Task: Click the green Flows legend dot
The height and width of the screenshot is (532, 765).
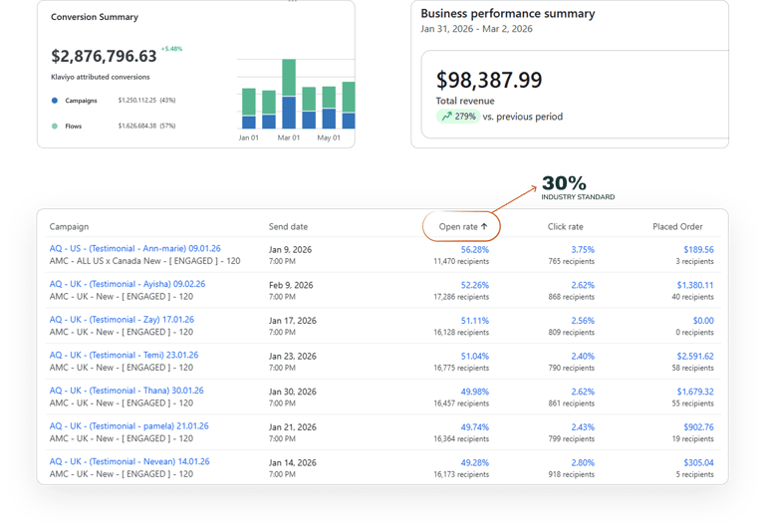Action: click(x=55, y=126)
